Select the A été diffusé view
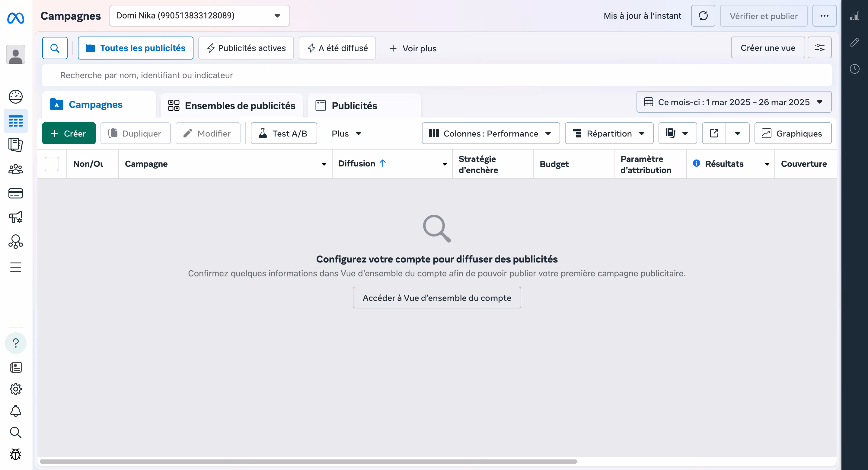 [337, 48]
